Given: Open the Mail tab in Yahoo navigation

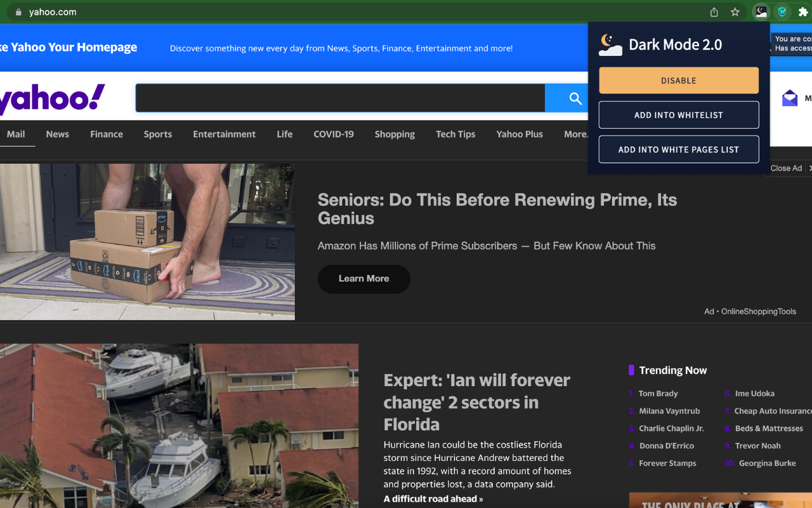Looking at the screenshot, I should click(16, 134).
